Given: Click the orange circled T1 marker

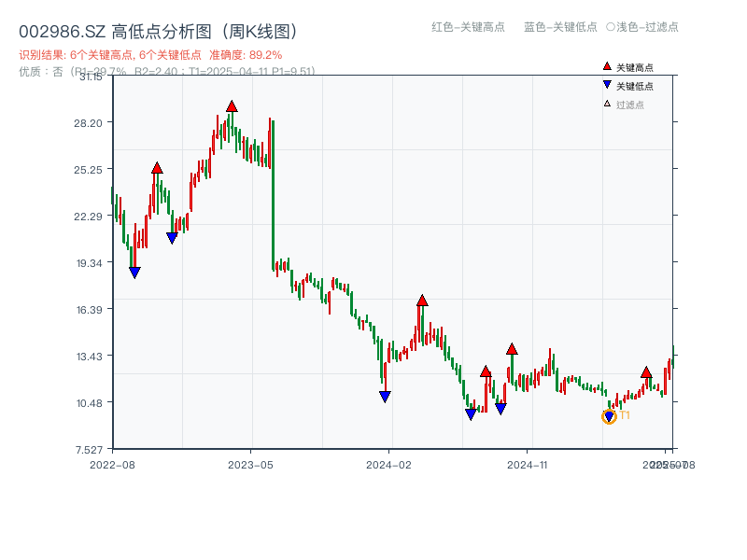Looking at the screenshot, I should (609, 416).
